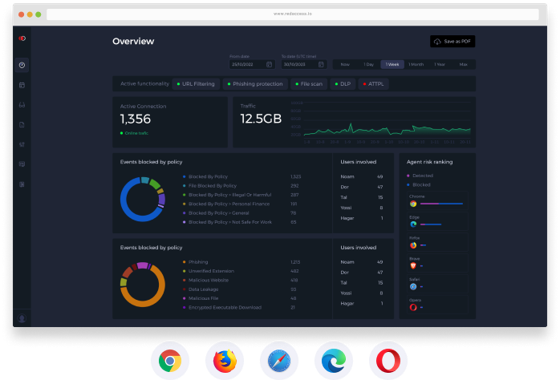Select the 1 Week time range tab
The height and width of the screenshot is (380, 560).
(392, 64)
